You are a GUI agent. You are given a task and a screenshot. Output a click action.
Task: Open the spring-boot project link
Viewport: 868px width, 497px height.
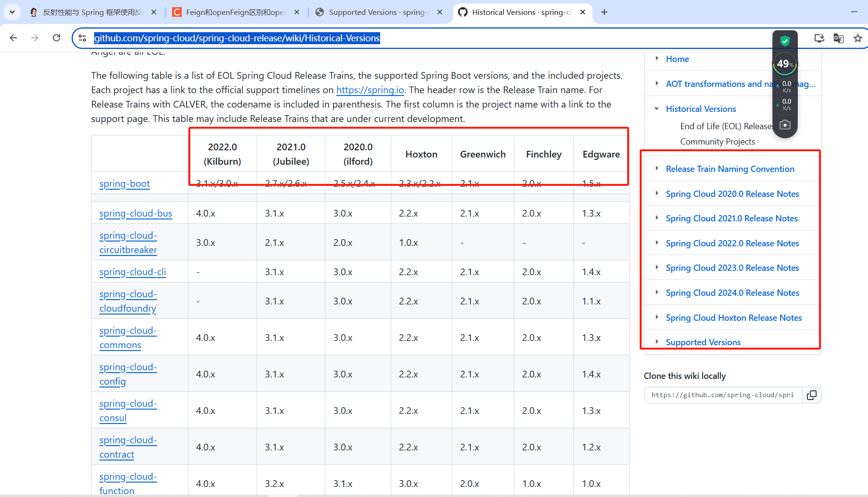click(124, 183)
